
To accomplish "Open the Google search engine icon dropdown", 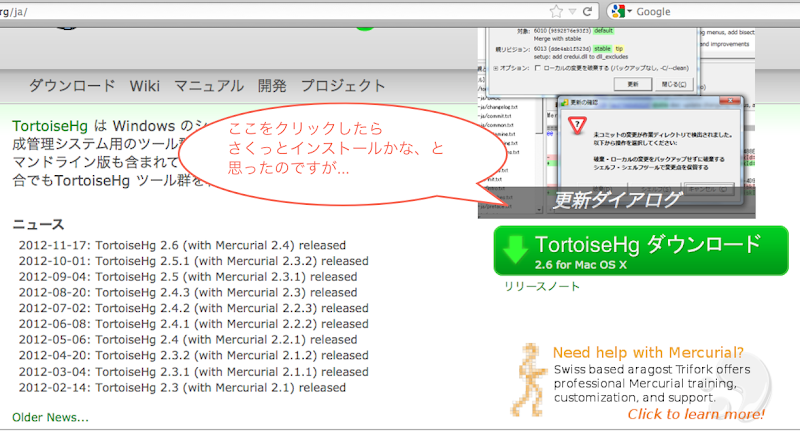I will pyautogui.click(x=621, y=11).
